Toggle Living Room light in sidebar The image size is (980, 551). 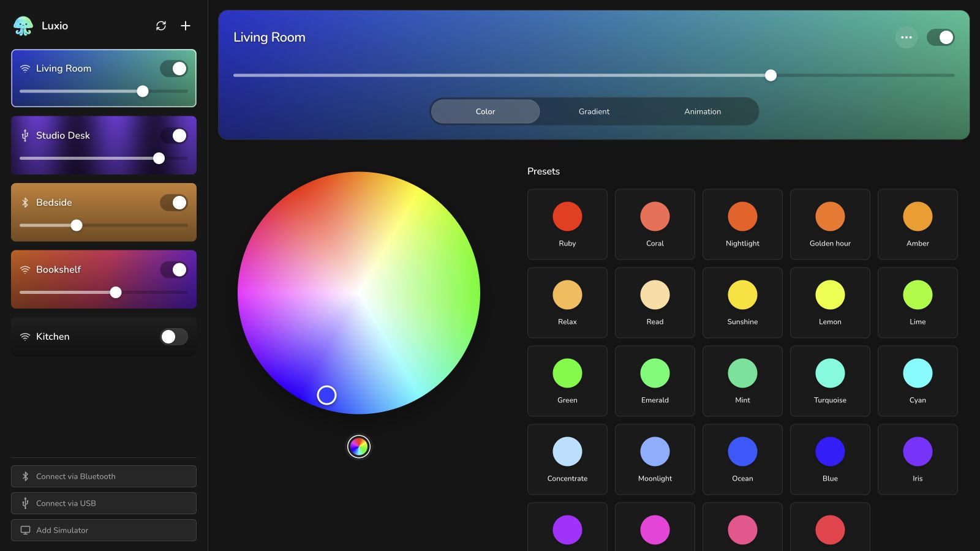(x=174, y=69)
